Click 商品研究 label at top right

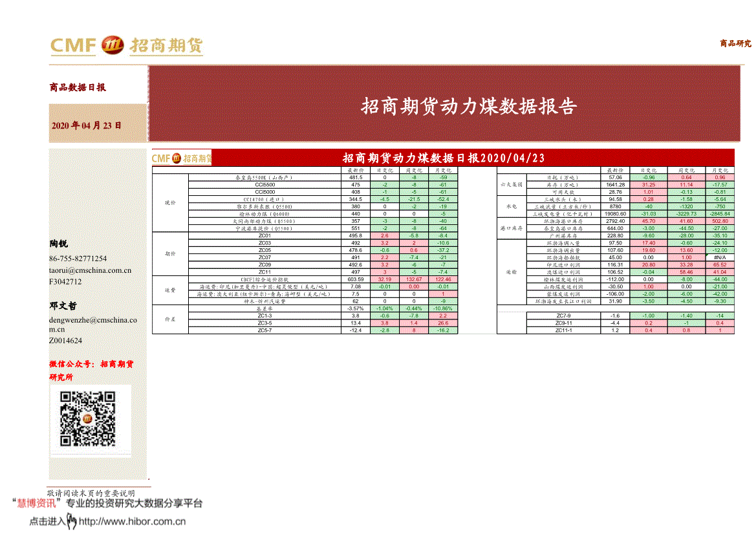[735, 43]
